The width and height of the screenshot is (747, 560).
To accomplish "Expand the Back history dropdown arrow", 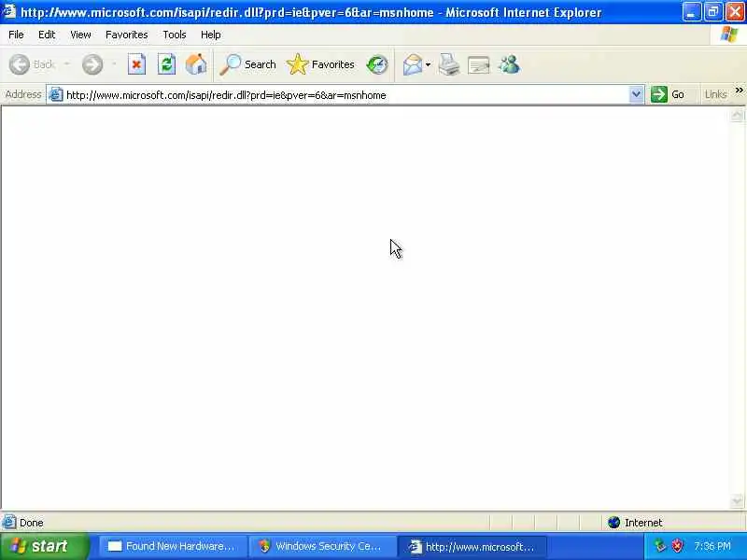I will tap(66, 63).
